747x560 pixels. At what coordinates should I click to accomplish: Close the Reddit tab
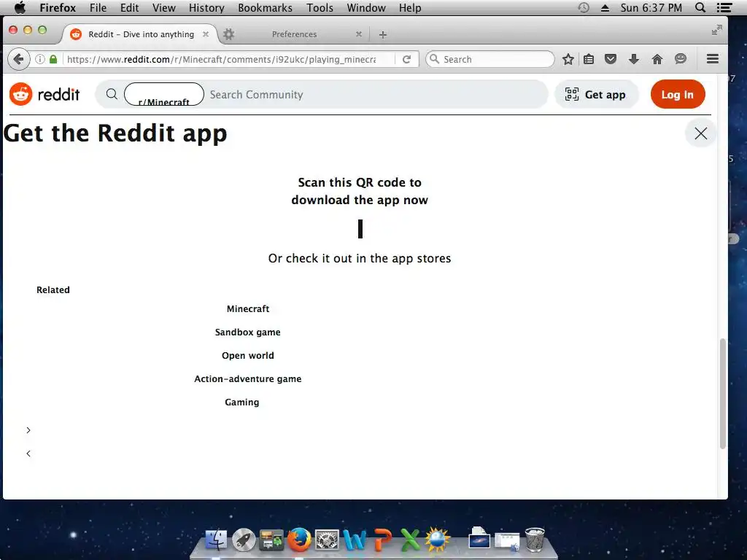206,34
